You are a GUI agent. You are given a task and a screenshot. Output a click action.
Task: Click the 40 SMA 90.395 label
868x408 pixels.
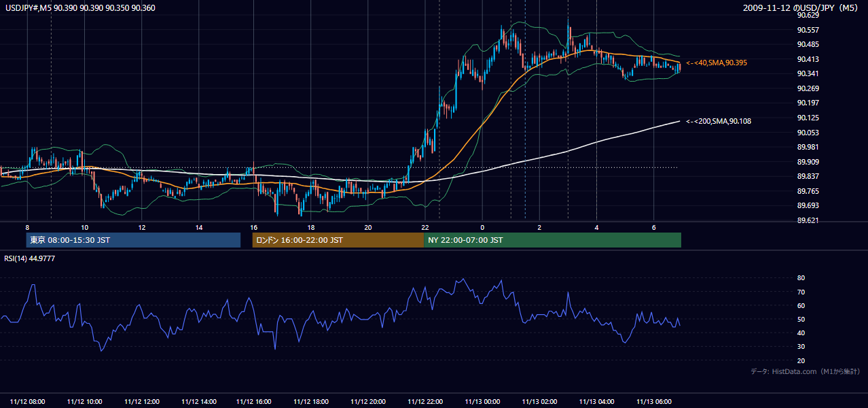tap(717, 63)
